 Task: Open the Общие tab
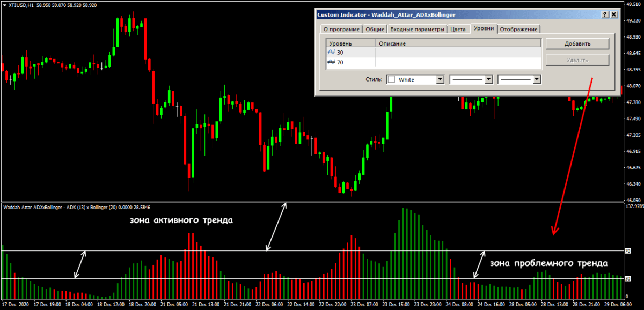click(x=375, y=29)
